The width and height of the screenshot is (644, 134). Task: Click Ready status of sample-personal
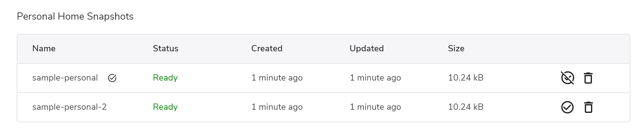pyautogui.click(x=165, y=78)
